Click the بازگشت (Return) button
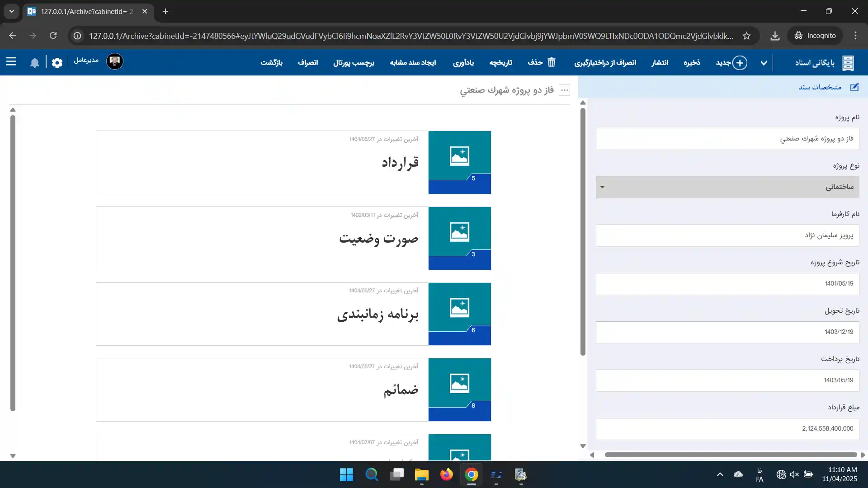868x488 pixels. point(271,62)
